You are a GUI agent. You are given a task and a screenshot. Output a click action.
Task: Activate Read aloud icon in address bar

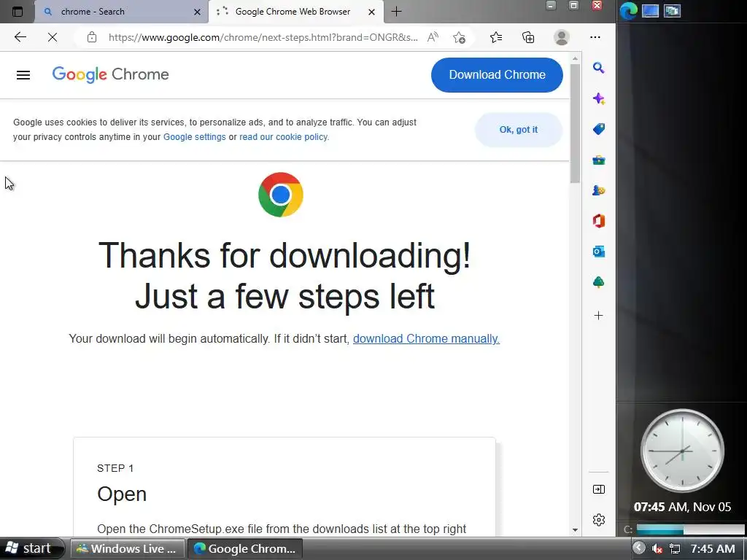click(x=433, y=37)
